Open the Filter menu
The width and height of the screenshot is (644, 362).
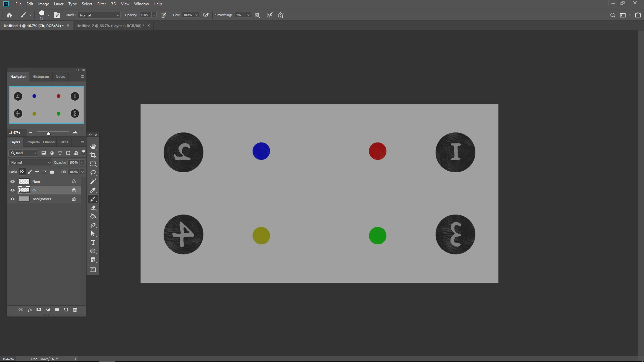101,4
